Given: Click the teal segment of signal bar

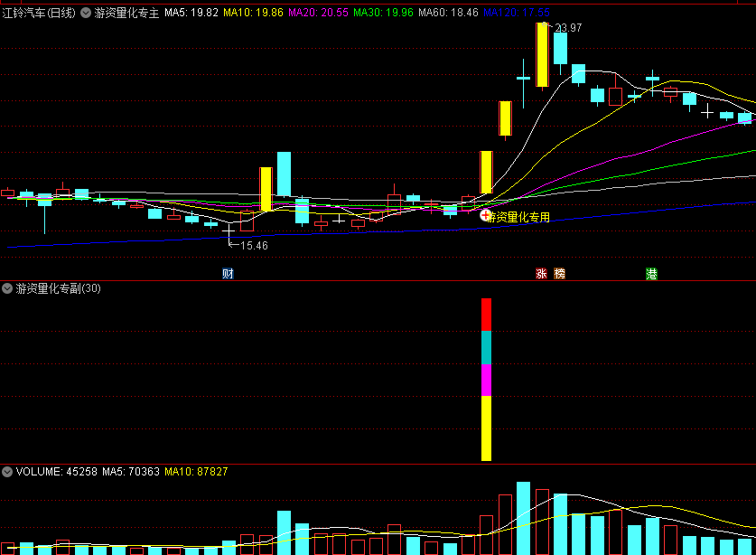Looking at the screenshot, I should 487,347.
